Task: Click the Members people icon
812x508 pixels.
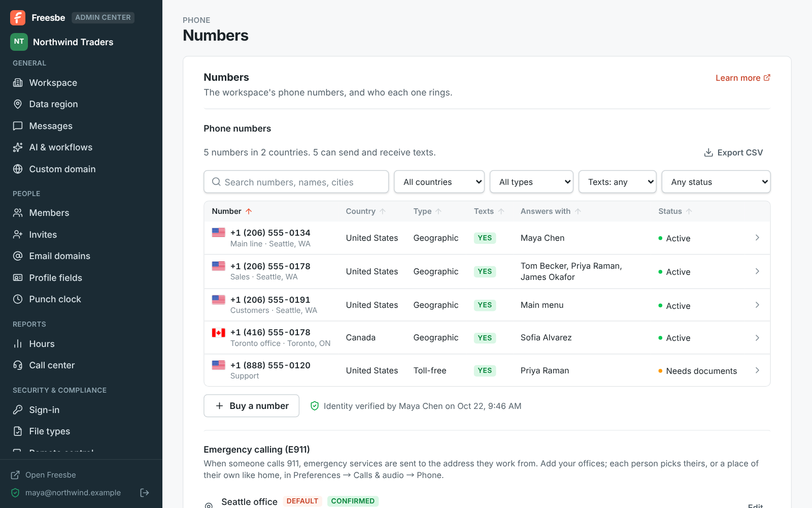Action: pos(18,213)
